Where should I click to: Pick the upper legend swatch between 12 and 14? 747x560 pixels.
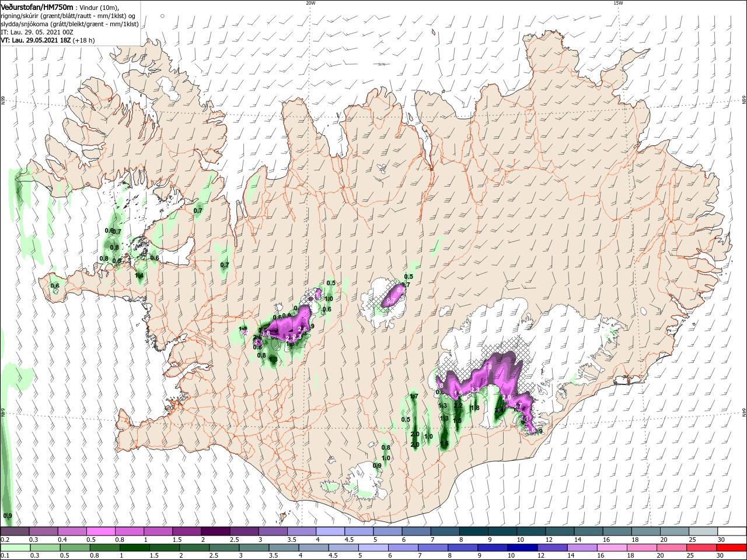[559, 531]
